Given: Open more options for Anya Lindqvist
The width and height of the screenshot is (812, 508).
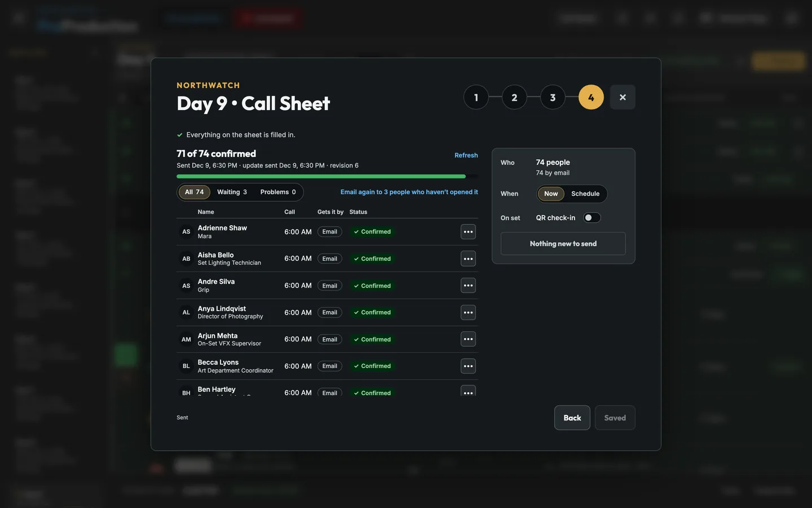Looking at the screenshot, I should coord(468,313).
